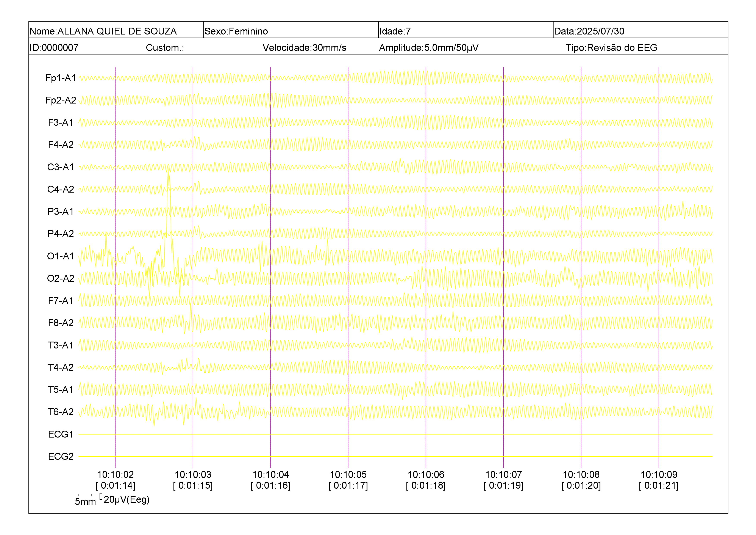Select the P3-A1 channel label

coord(61,212)
